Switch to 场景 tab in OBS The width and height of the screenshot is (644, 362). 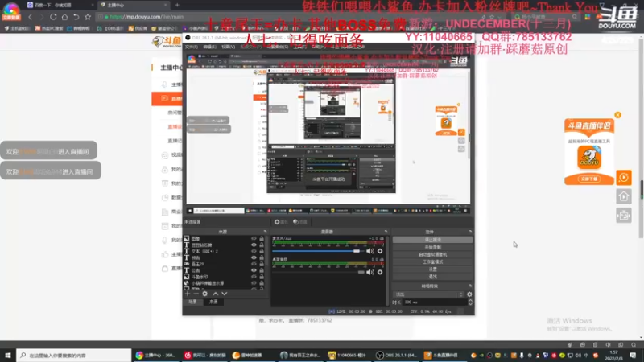click(192, 302)
